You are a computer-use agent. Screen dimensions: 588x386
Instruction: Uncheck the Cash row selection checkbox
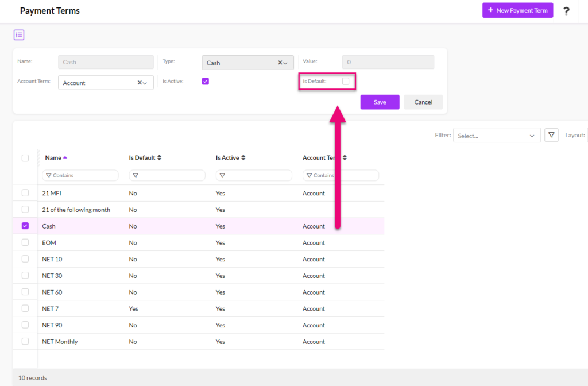coord(25,226)
